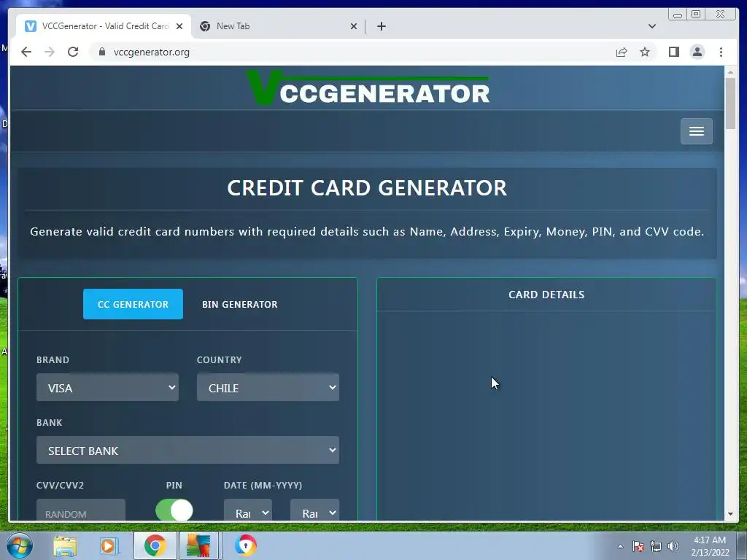Open the hamburger navigation menu
Viewport: 747px width, 560px height.
[696, 131]
